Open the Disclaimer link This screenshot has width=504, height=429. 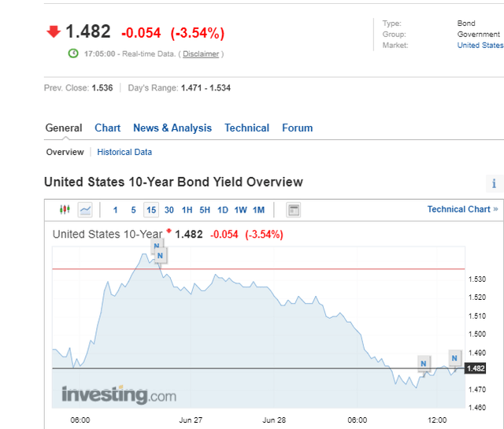[201, 54]
